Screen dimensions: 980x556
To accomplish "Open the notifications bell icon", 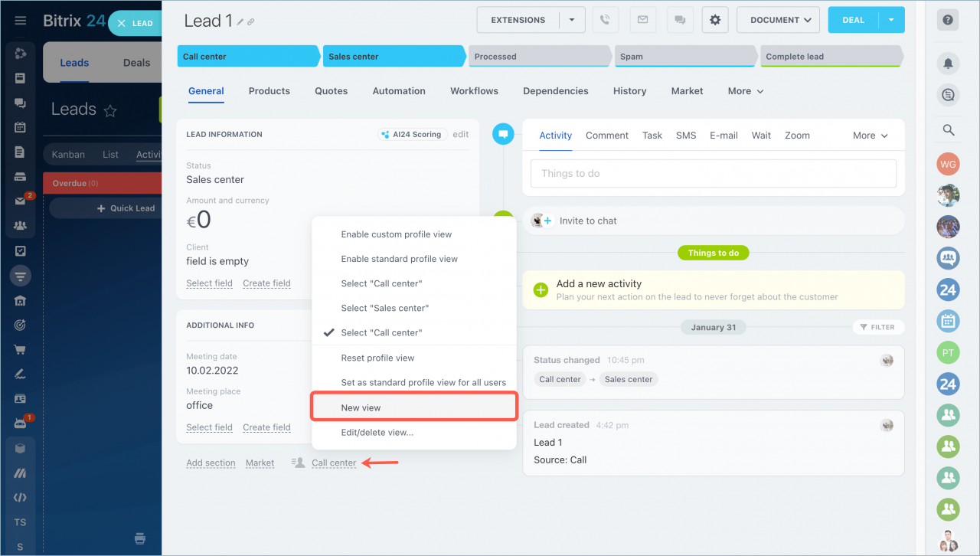I will [948, 64].
